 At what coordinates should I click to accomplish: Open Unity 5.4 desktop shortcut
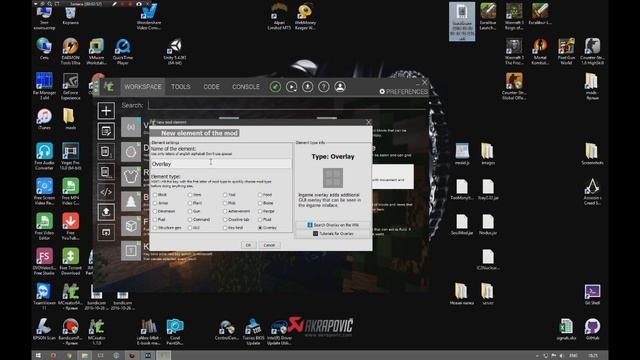[175, 51]
